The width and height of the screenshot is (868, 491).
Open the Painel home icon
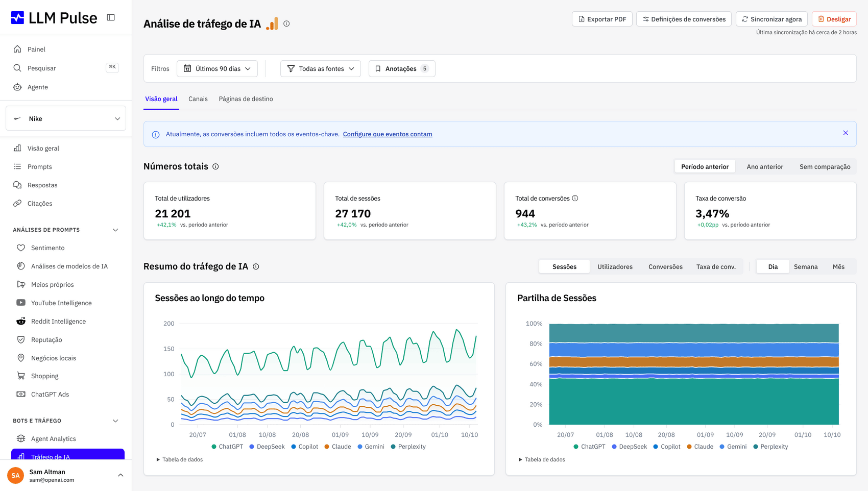click(x=17, y=49)
